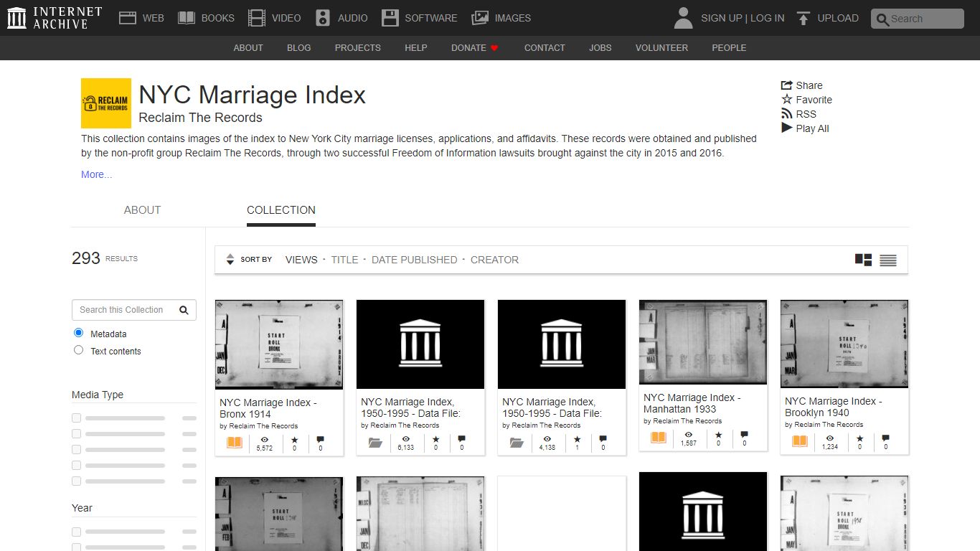Viewport: 980px width, 551px height.
Task: Check the second Media Type checkbox
Action: pos(76,434)
